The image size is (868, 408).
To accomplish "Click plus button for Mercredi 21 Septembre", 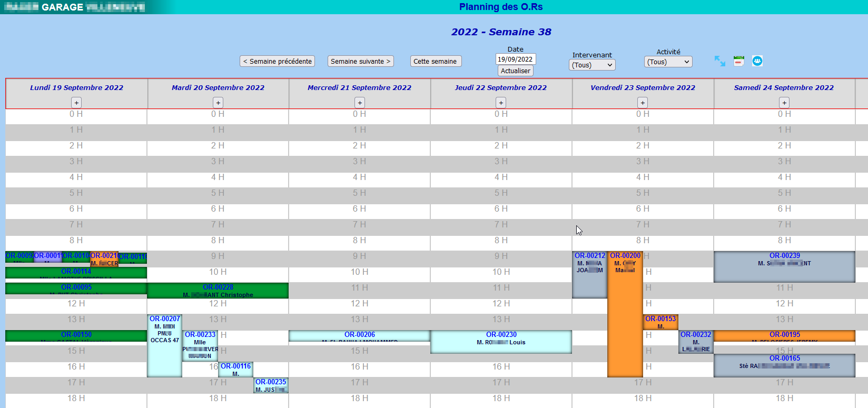I will [x=360, y=103].
